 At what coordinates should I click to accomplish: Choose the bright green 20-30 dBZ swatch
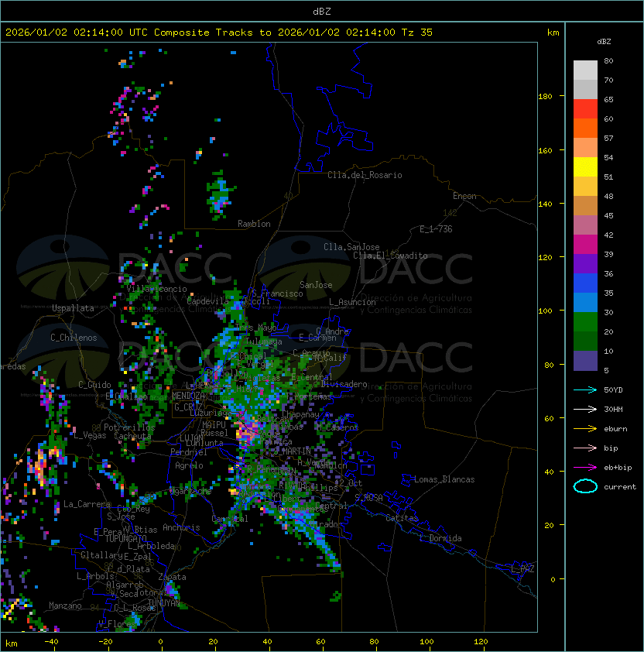tap(585, 322)
